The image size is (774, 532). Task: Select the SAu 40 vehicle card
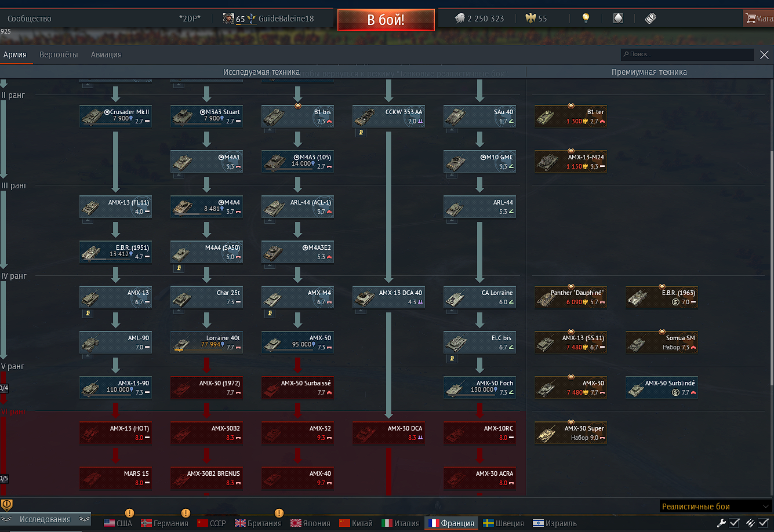coord(479,116)
